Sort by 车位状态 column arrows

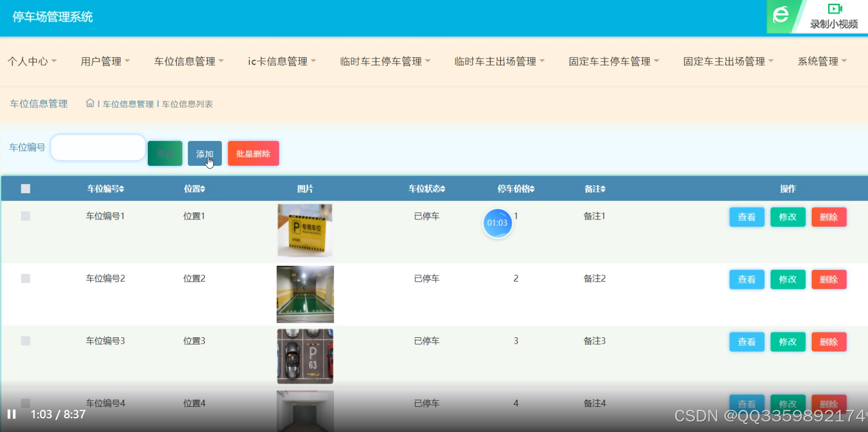(443, 189)
